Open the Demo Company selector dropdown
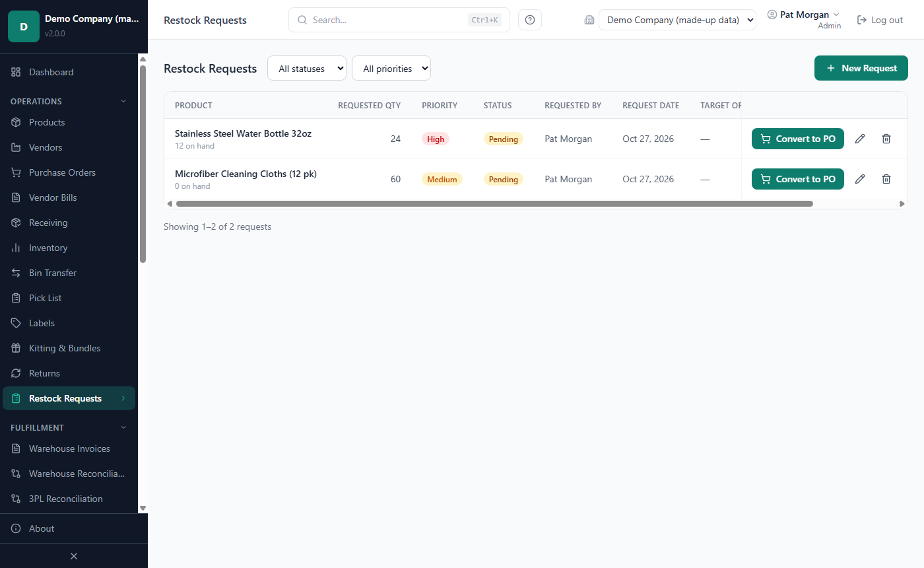This screenshot has height=568, width=924. (x=677, y=20)
